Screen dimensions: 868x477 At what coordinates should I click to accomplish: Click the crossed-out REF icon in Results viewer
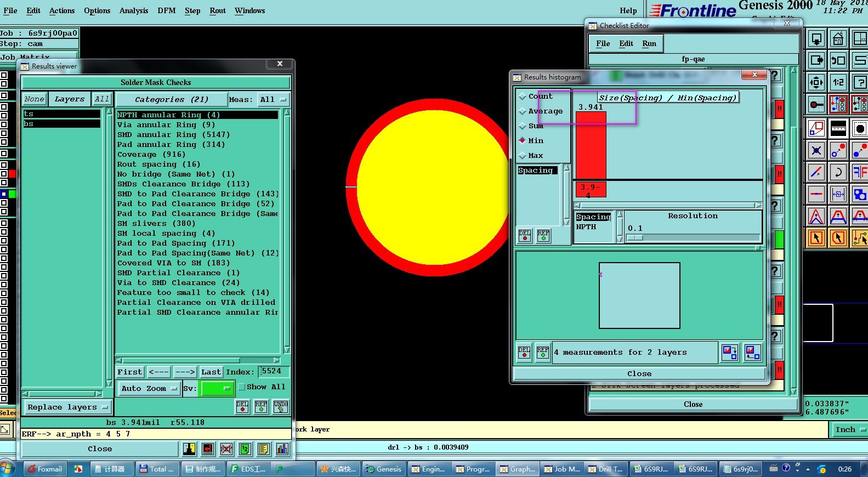(226, 450)
